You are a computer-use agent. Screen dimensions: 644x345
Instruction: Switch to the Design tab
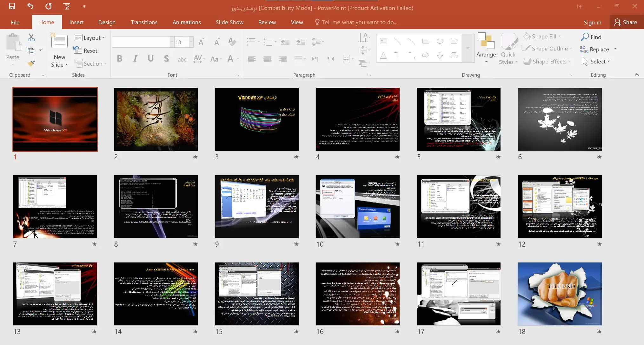click(107, 22)
